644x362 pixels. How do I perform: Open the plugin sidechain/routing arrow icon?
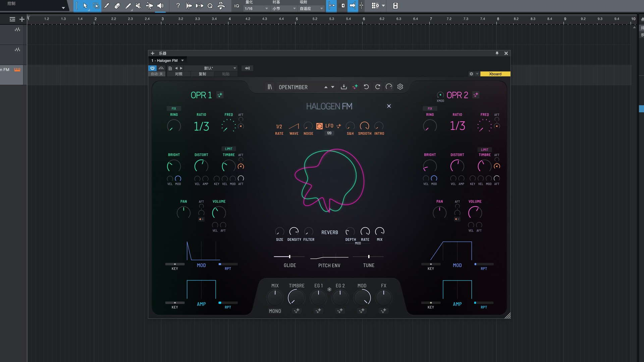tap(247, 68)
